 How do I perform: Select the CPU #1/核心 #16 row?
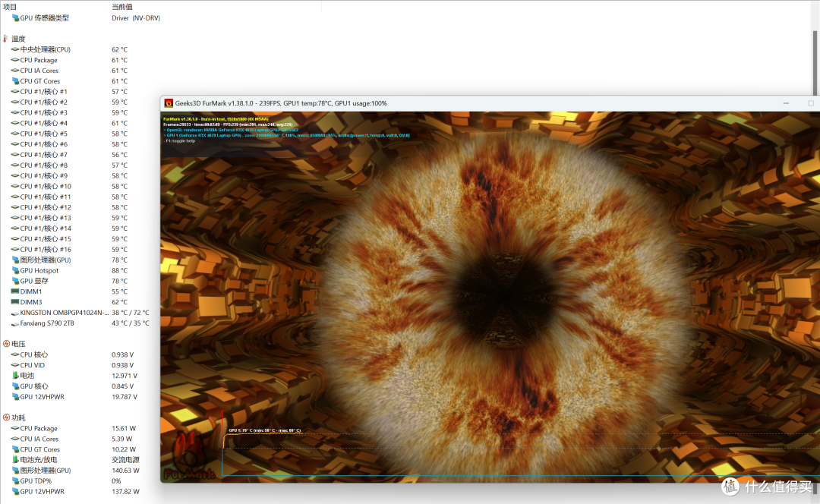point(46,249)
